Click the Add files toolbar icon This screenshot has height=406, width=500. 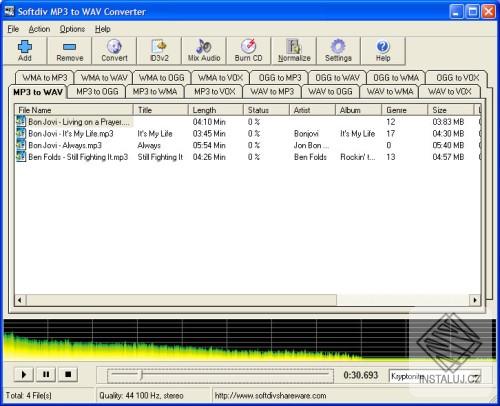pyautogui.click(x=25, y=50)
